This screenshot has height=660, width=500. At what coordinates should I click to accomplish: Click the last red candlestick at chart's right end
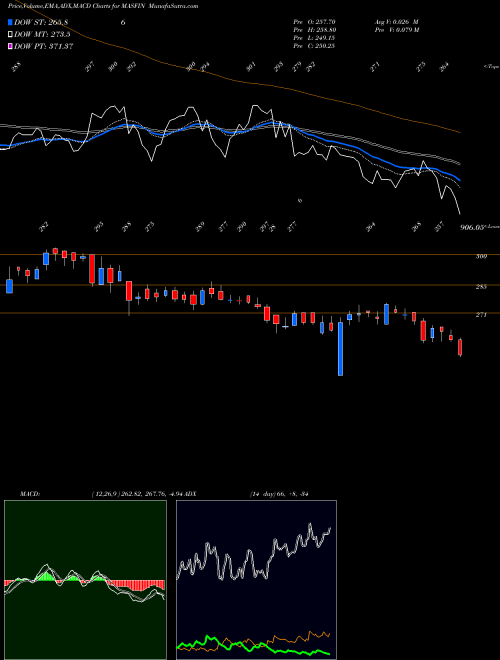[x=460, y=348]
